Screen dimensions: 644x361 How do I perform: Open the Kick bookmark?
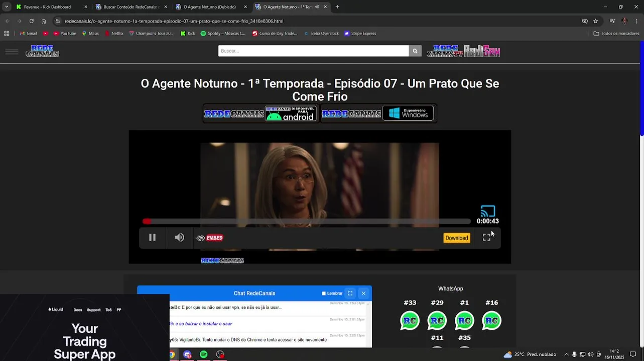click(x=188, y=34)
